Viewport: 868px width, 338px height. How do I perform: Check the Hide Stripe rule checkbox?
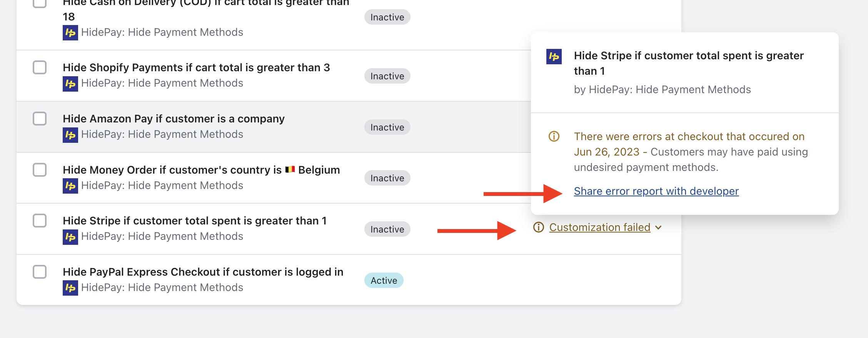(x=40, y=221)
